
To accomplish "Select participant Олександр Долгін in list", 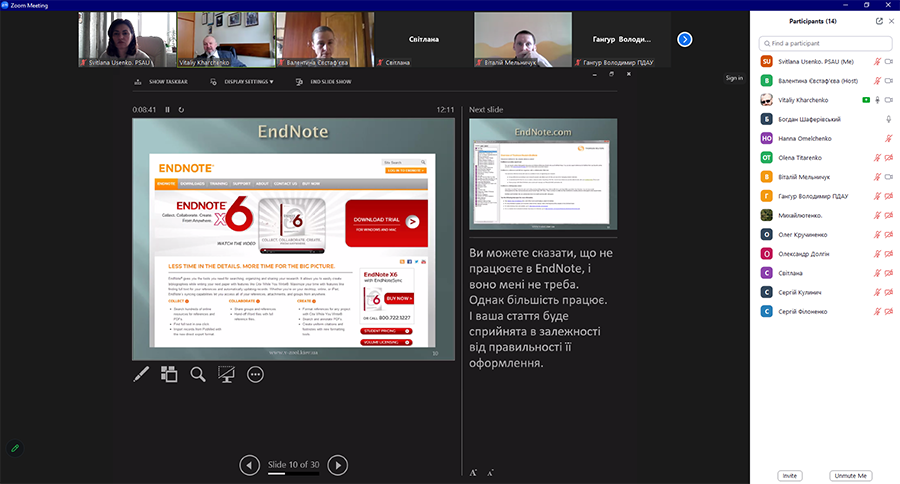I will click(825, 254).
